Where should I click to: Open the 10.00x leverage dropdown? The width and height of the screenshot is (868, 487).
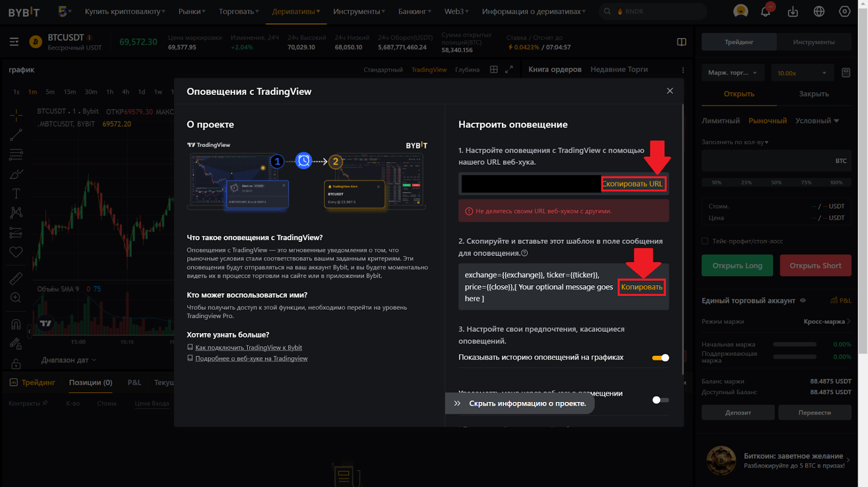click(x=802, y=73)
